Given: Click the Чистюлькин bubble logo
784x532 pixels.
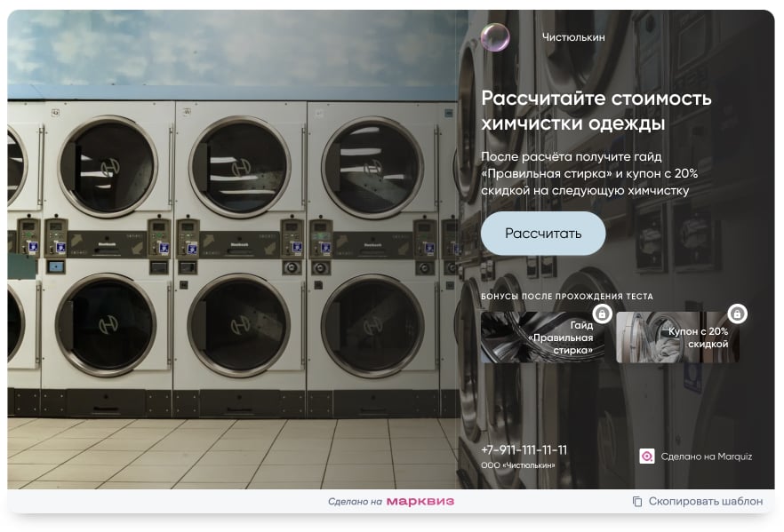Looking at the screenshot, I should coord(495,37).
